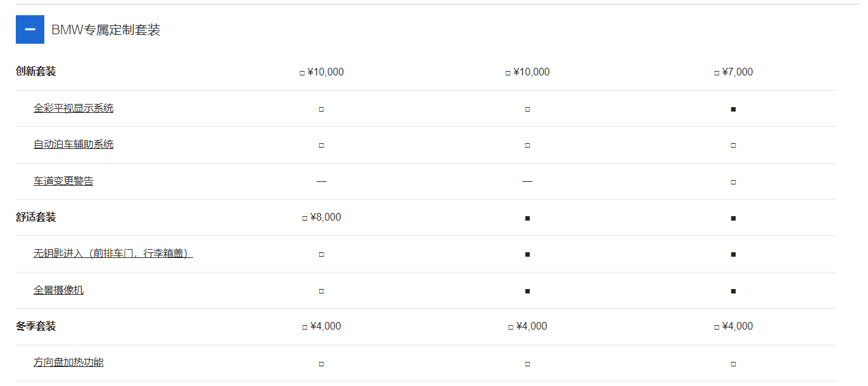Click third column ¥4,000 冬季套装 option
868x386 pixels.
[x=717, y=327]
